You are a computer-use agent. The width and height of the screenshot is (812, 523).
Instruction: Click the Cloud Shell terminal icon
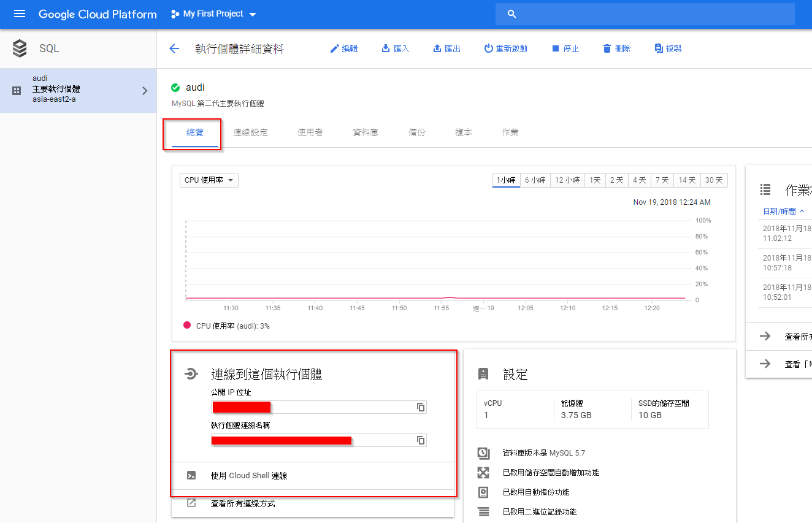click(191, 475)
